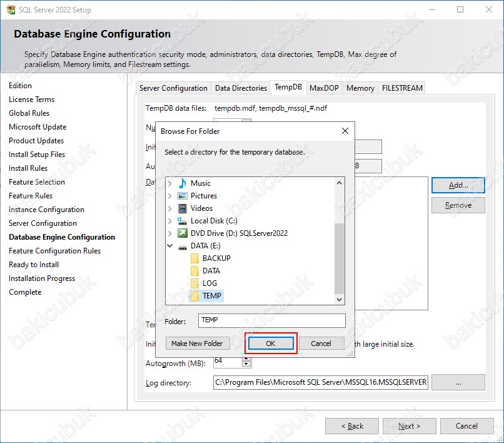The height and width of the screenshot is (443, 504).
Task: Increase the Autogrowth value with up arrow
Action: pyautogui.click(x=246, y=359)
